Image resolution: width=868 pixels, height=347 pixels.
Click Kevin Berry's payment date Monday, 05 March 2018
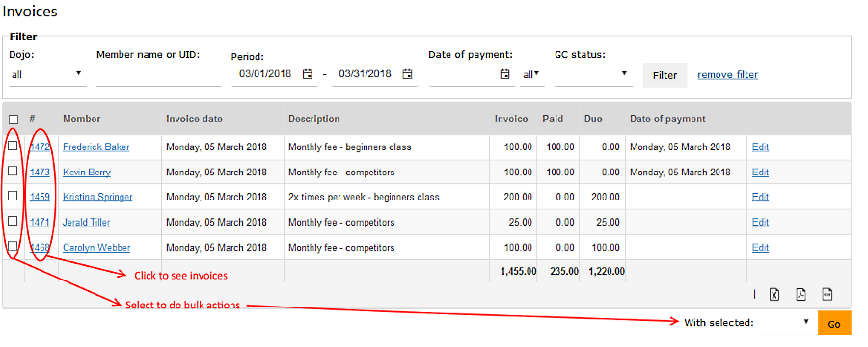point(680,173)
